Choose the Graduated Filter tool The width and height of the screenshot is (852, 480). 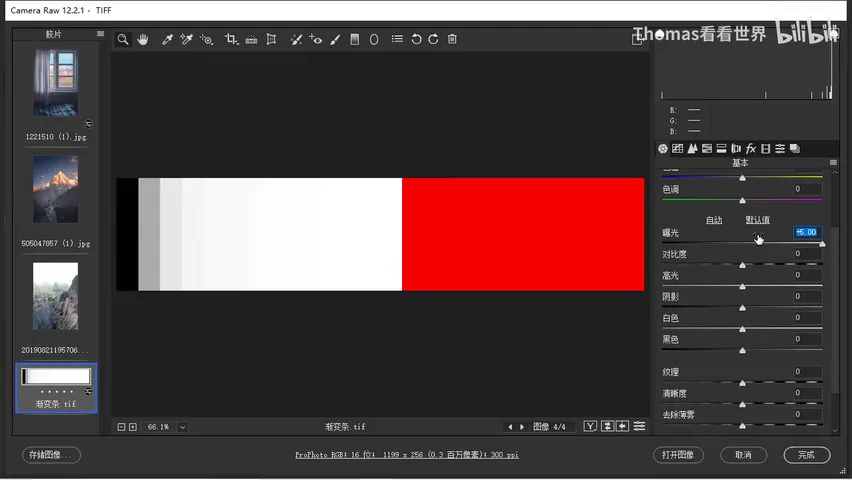[354, 39]
